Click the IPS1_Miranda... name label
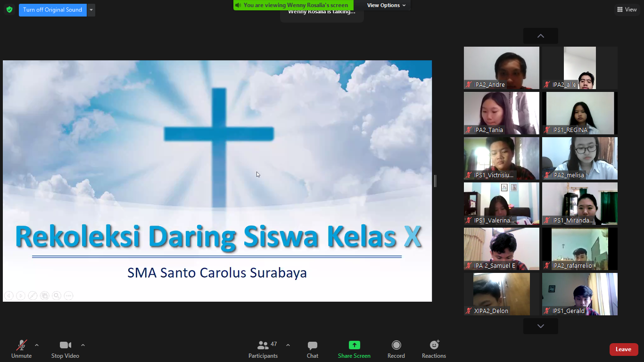 [573, 221]
